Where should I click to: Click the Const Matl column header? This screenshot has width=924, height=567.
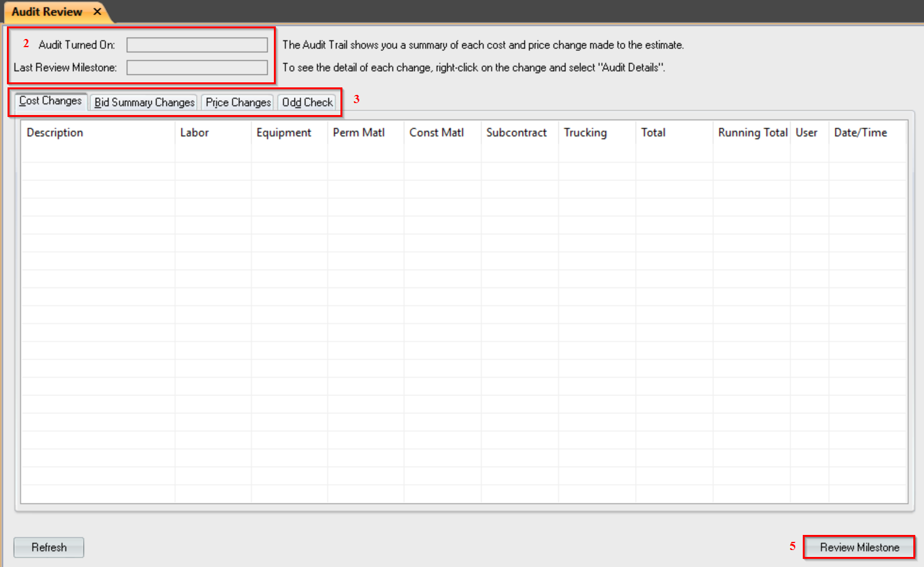click(443, 133)
